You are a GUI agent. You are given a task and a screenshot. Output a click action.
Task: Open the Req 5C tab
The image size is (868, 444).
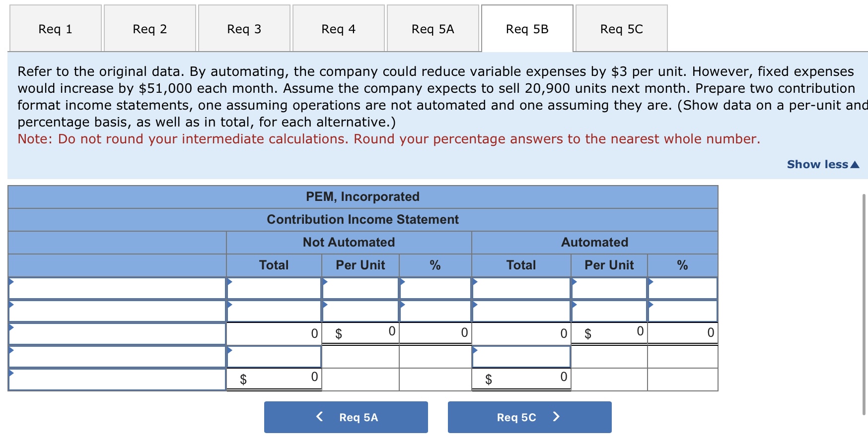[621, 29]
